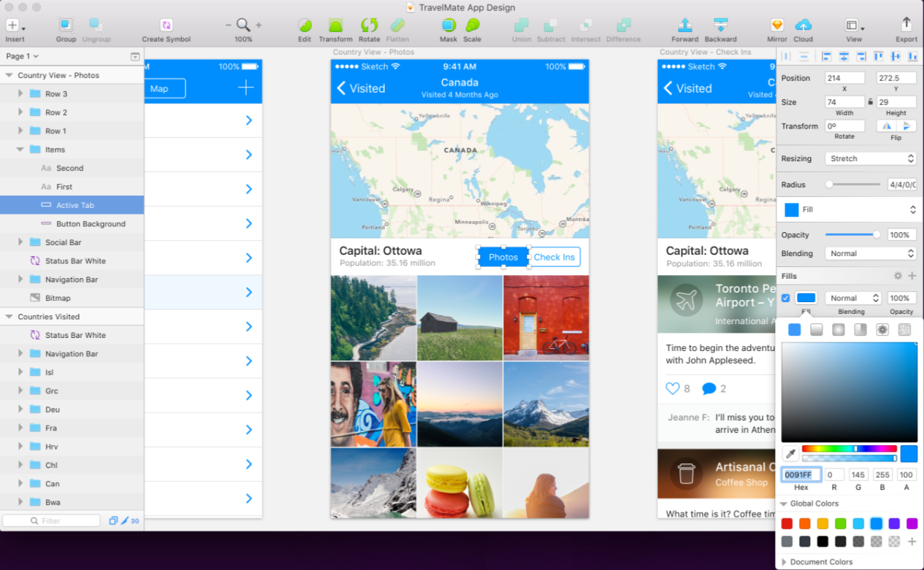Click the Scale tool icon
924x570 pixels.
click(x=473, y=25)
